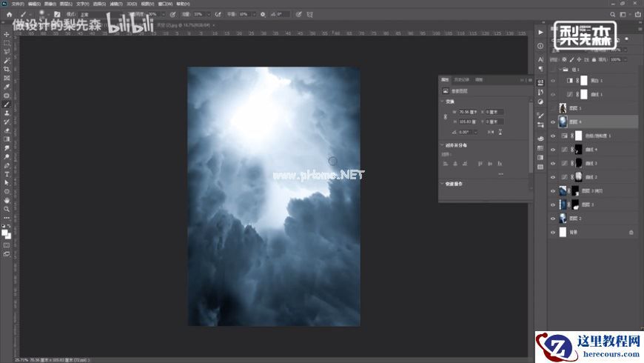Click the Play actions panel icon

540,33
